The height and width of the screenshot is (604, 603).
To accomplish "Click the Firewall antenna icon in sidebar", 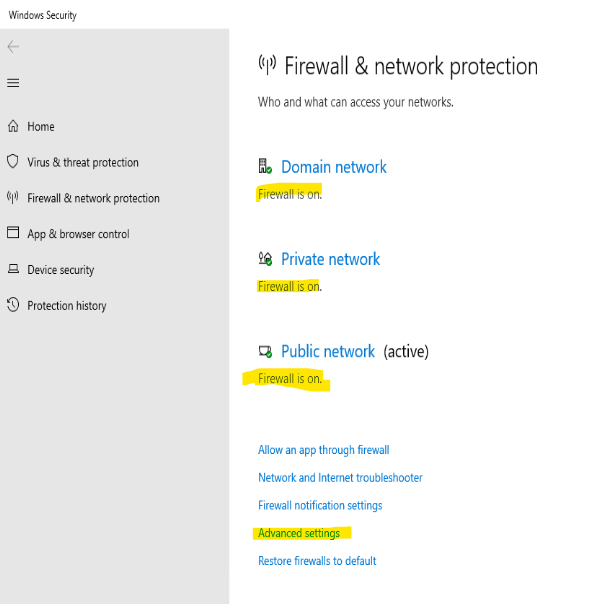I will (x=13, y=197).
